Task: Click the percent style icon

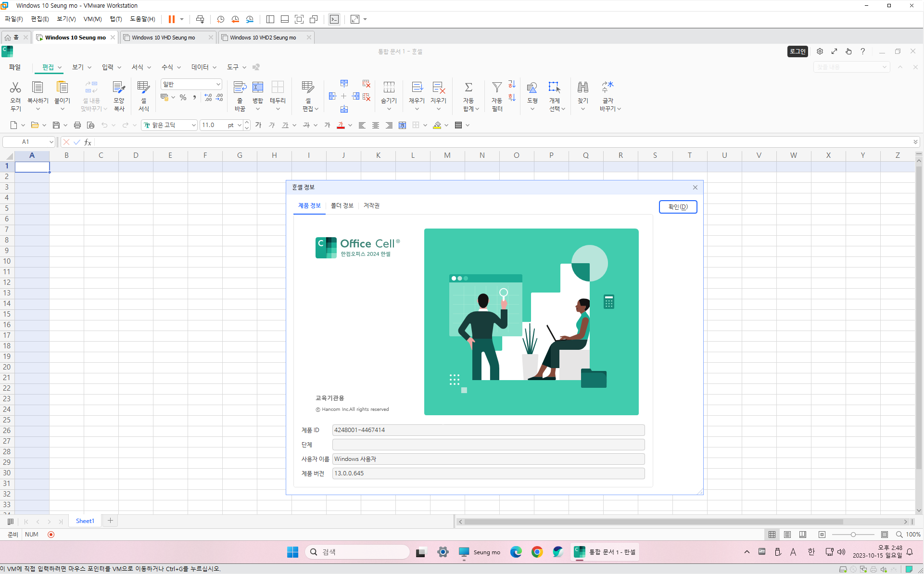Action: pos(183,97)
